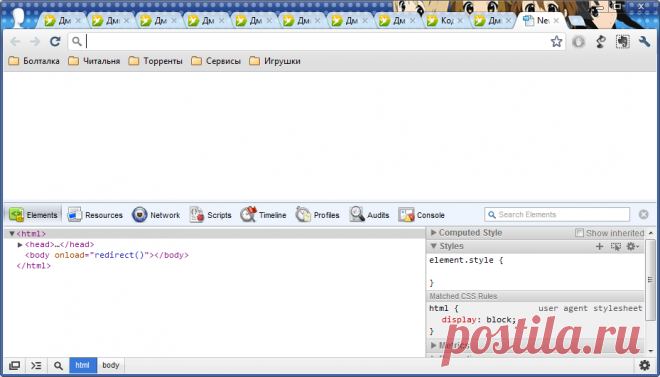This screenshot has height=377, width=660.
Task: Open the Читальня bookmarks folder
Action: [x=94, y=61]
